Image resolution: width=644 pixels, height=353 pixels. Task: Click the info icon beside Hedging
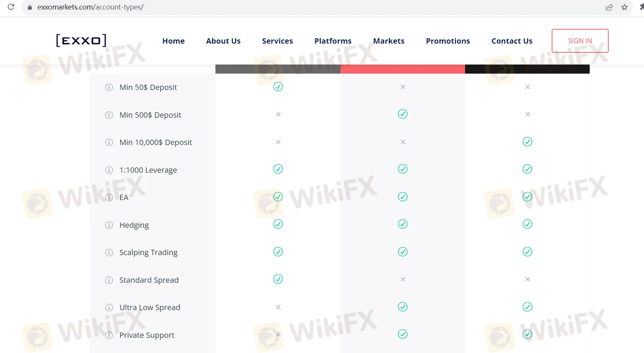tap(109, 225)
